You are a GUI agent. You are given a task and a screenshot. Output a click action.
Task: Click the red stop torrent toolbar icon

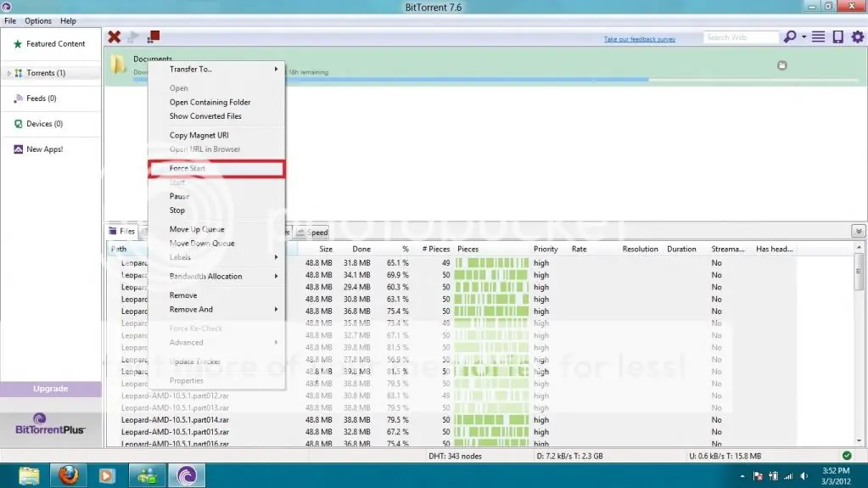[x=154, y=37]
